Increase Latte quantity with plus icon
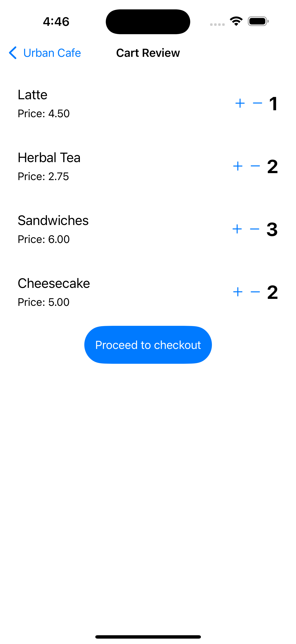Screen dimensions: 296x644 click(x=240, y=103)
